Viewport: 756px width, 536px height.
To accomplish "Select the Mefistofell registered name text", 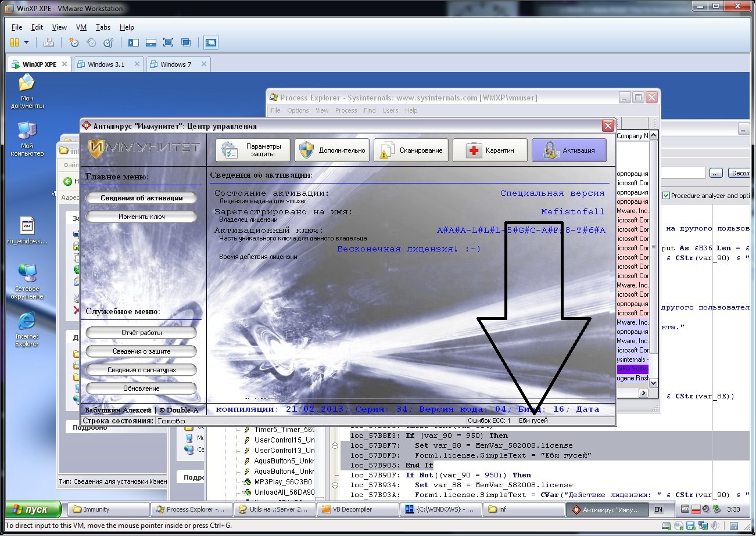I will (x=573, y=212).
